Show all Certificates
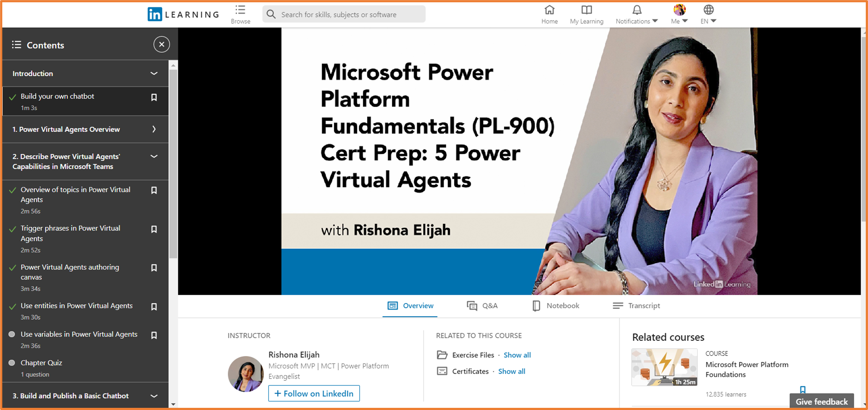 click(x=512, y=371)
